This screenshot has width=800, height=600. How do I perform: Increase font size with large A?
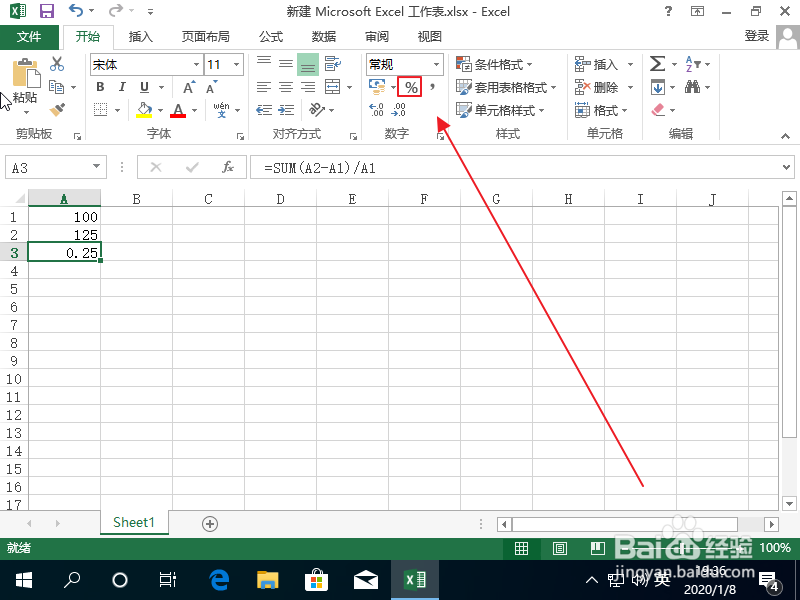(189, 87)
